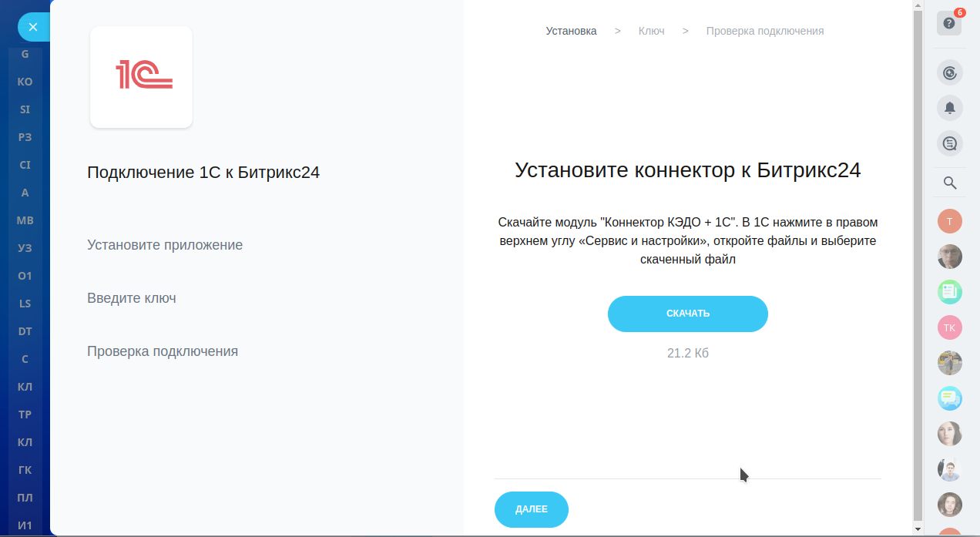The image size is (980, 537).
Task: Open chat with street photo avatar
Action: coord(950,363)
